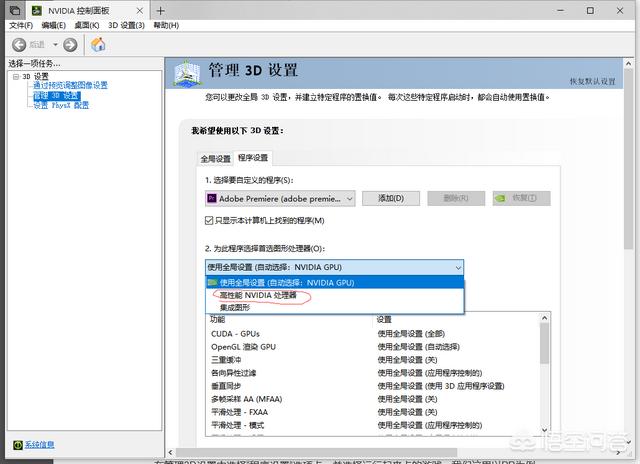The image size is (640, 464).
Task: Click the NVIDIA tab icon in title bar
Action: pos(37,11)
